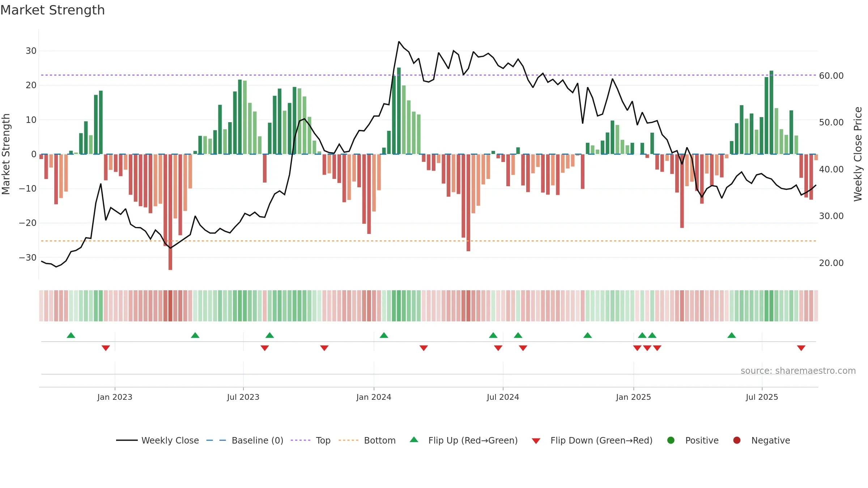Click the Weekly Close legend entry
Viewport: 868px width, 488px height.
click(158, 440)
